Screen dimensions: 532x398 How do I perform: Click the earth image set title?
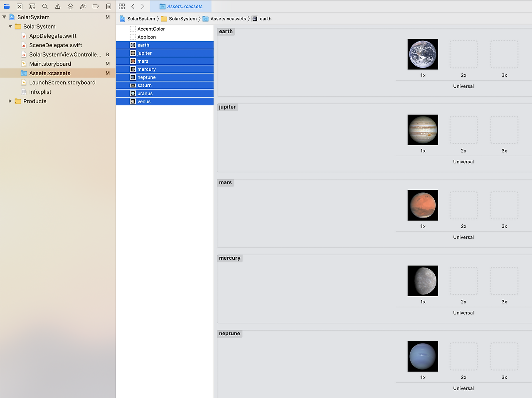(x=226, y=32)
